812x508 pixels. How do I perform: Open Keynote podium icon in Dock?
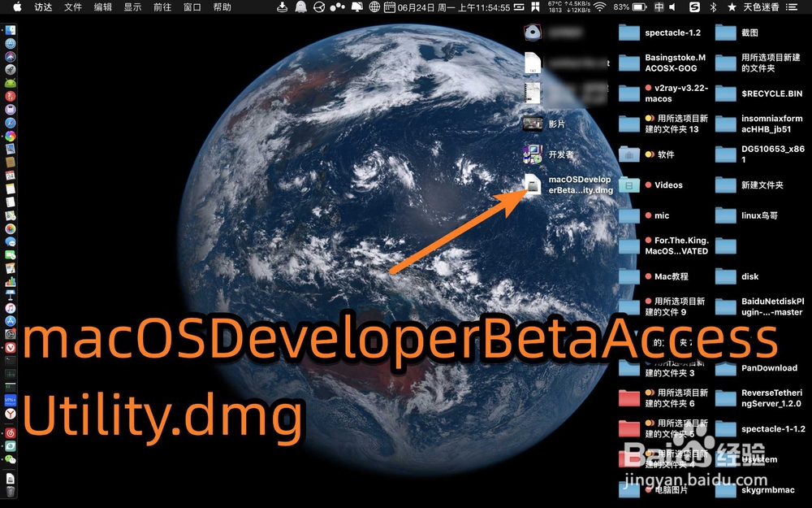coord(10,295)
